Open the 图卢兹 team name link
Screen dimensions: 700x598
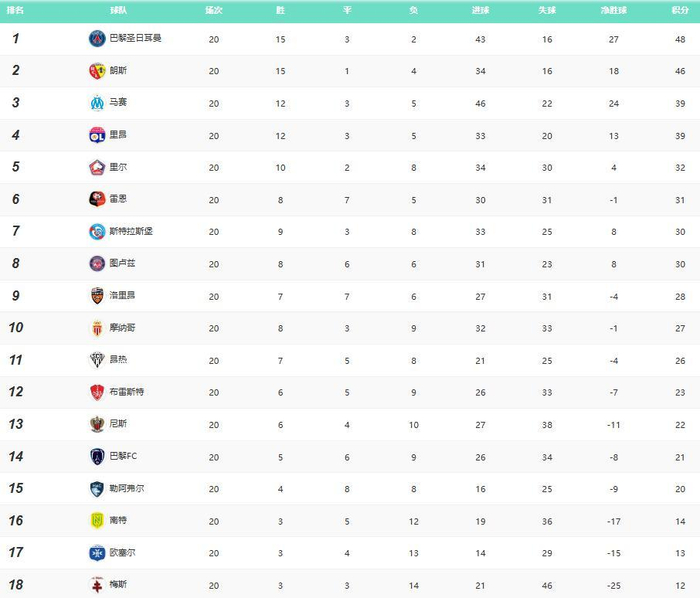point(122,264)
